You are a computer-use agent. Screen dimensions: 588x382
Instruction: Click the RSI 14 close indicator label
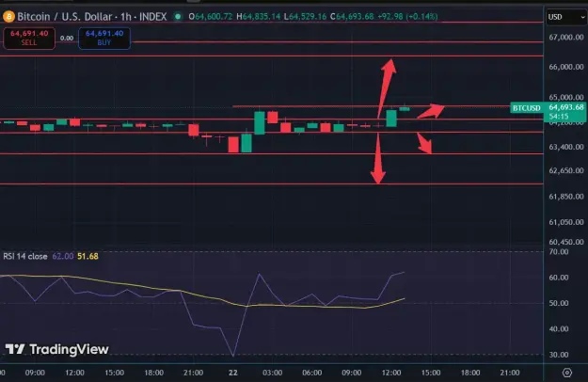(25, 257)
